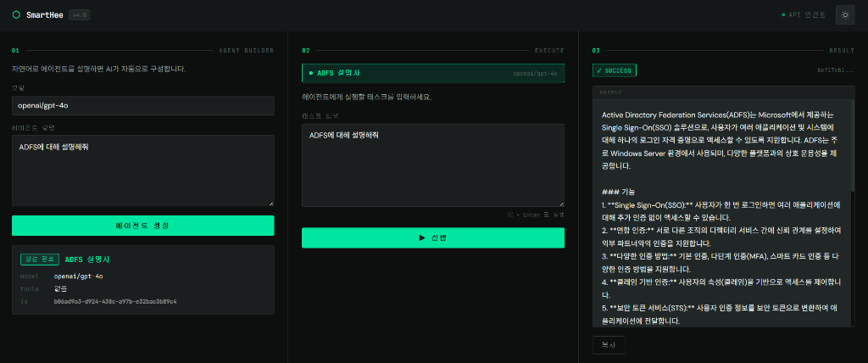Click the API connection status indicator
868x363 pixels.
(804, 15)
